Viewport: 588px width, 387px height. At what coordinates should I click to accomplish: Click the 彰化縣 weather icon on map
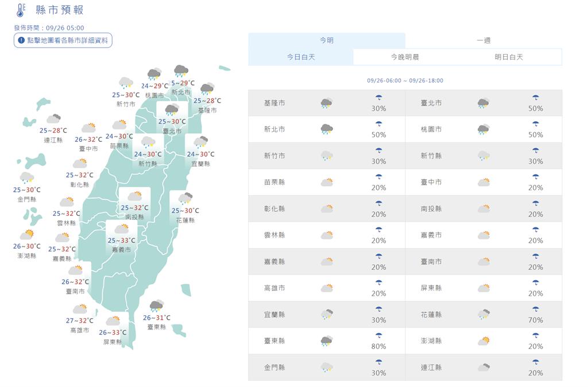coord(80,163)
